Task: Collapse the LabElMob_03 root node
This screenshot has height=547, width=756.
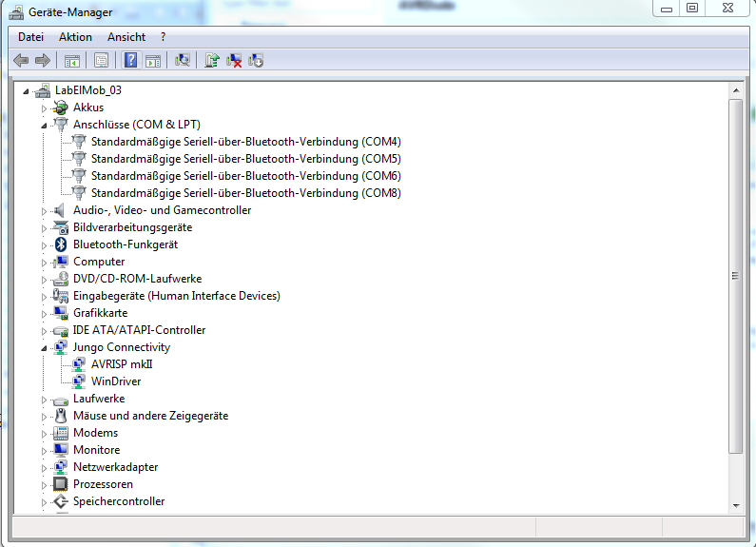Action: click(x=26, y=91)
